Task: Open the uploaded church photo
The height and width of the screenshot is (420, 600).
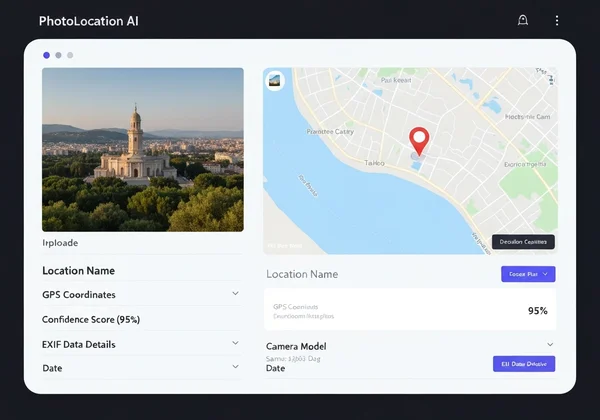Action: coord(143,150)
